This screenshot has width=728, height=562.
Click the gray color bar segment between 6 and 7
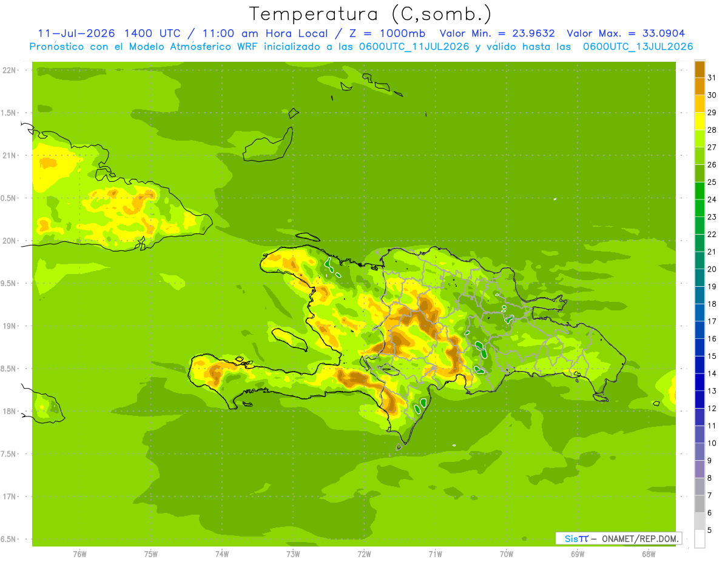pyautogui.click(x=699, y=504)
